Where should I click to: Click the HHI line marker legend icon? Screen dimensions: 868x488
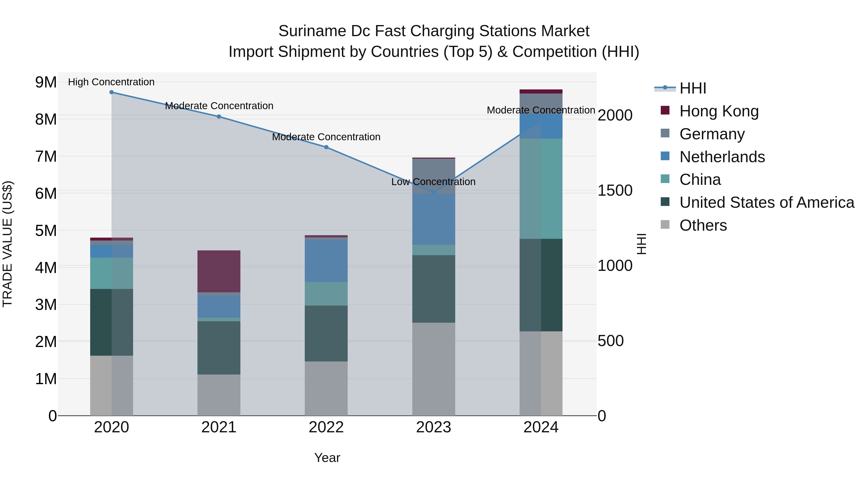click(x=665, y=87)
